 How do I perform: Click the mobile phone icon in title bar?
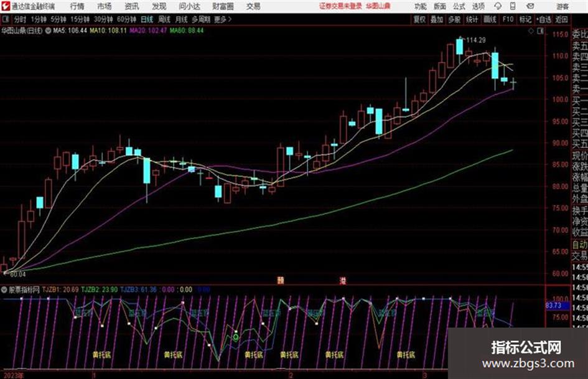(513, 6)
